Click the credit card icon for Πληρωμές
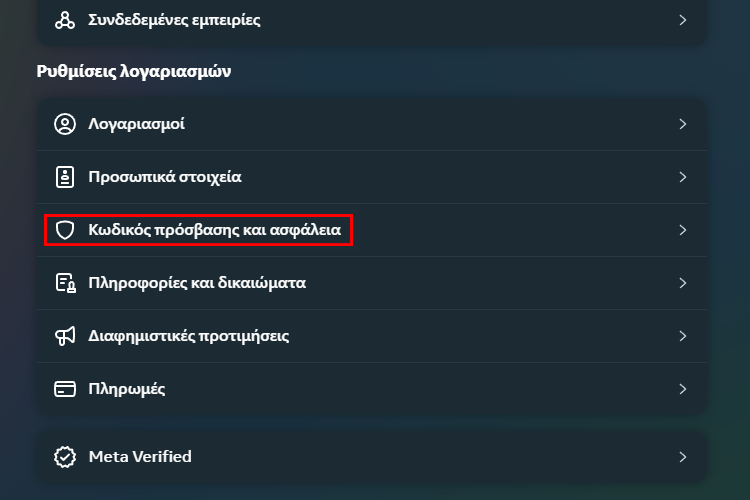The image size is (750, 500). (65, 389)
